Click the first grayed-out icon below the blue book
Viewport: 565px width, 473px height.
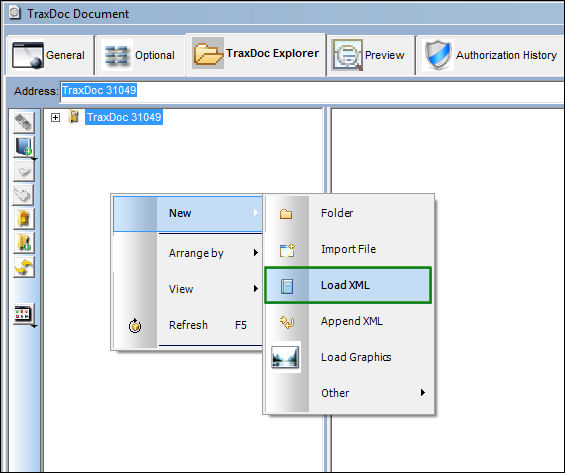24,170
